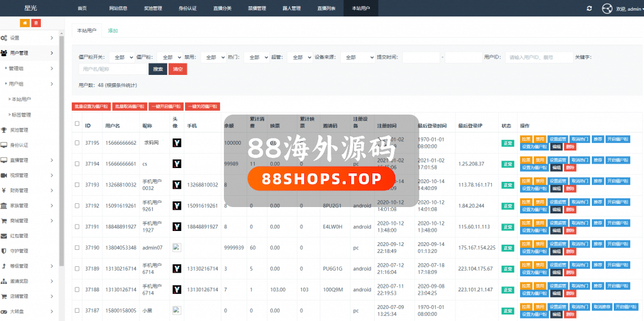Open the 僵尸粉开关 filter dropdown
644x321 pixels.
pyautogui.click(x=121, y=57)
